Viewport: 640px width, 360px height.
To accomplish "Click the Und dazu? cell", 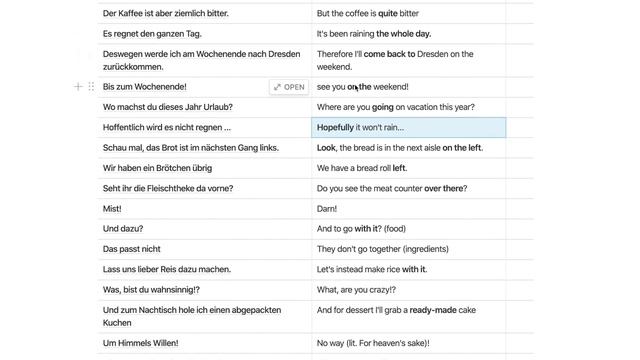I will 204,229.
